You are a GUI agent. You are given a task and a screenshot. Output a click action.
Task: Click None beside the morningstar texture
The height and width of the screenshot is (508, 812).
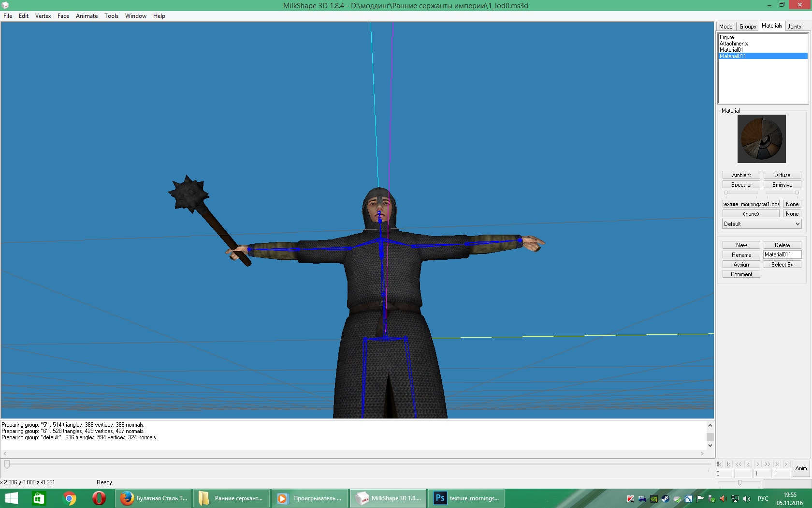tap(792, 204)
